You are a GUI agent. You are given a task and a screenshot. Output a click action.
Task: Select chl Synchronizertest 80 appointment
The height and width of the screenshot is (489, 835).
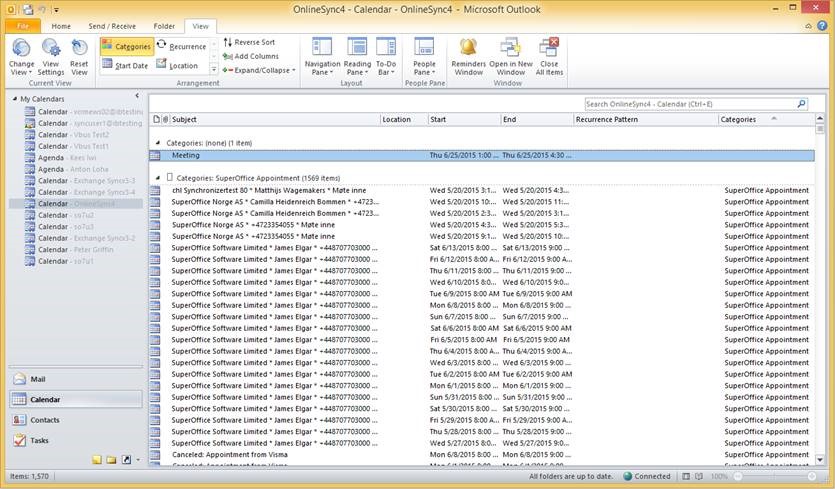coord(481,190)
